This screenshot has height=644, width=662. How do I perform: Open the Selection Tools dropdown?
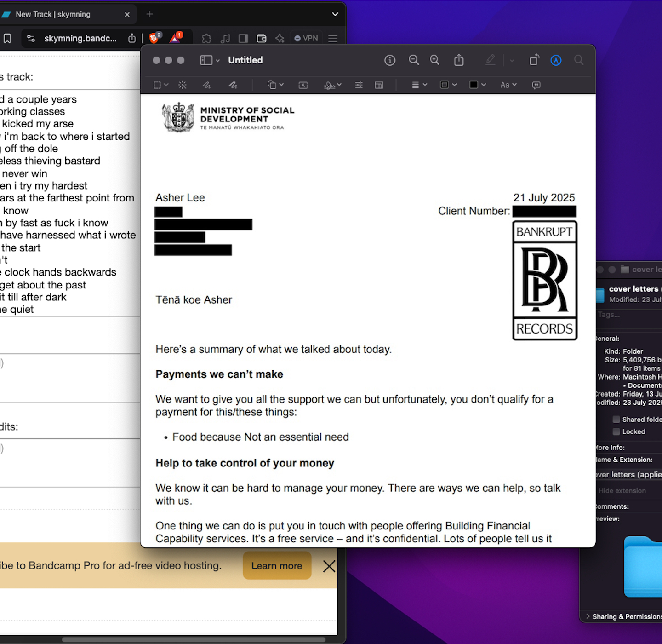(161, 85)
